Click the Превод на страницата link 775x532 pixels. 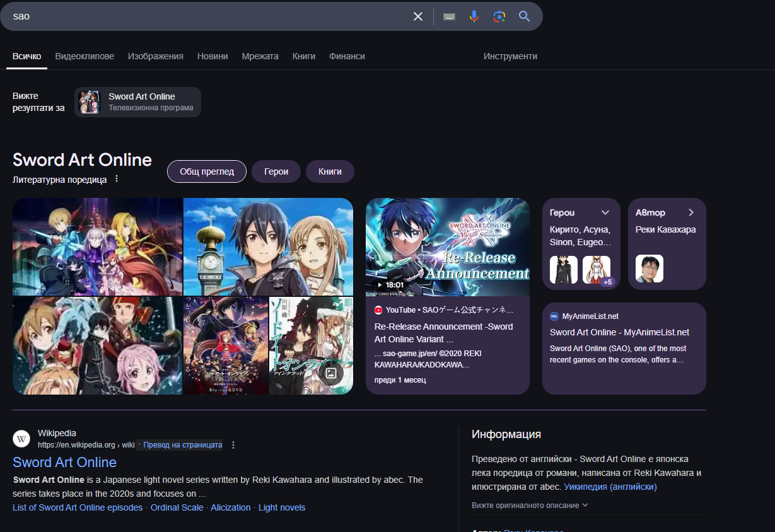click(x=183, y=445)
